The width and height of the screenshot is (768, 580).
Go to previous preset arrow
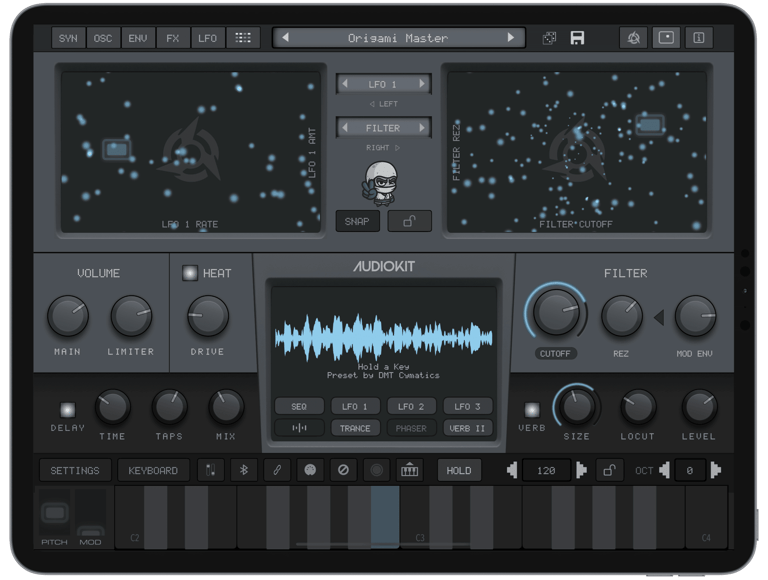286,38
